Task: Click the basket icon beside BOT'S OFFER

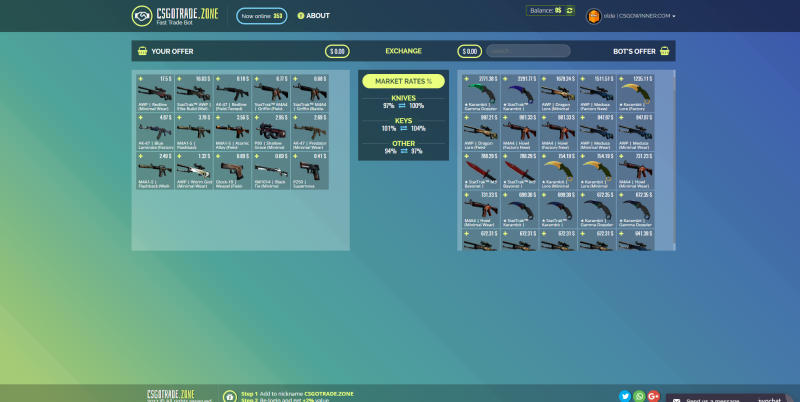Action: click(664, 51)
